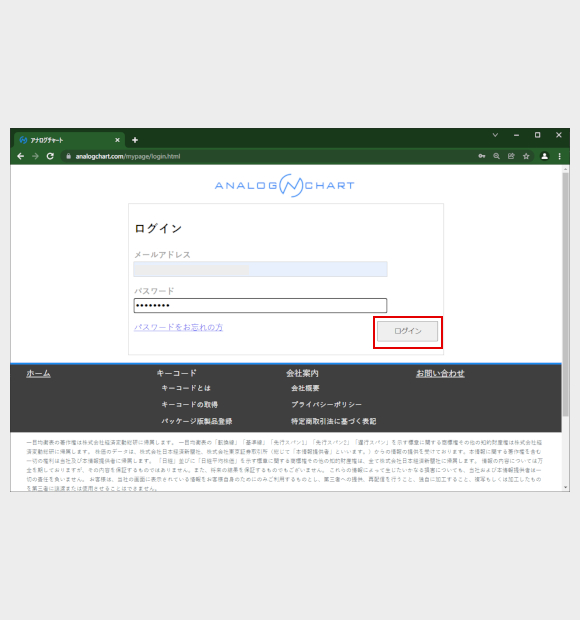Focus the メールアドレス input field

pos(260,269)
